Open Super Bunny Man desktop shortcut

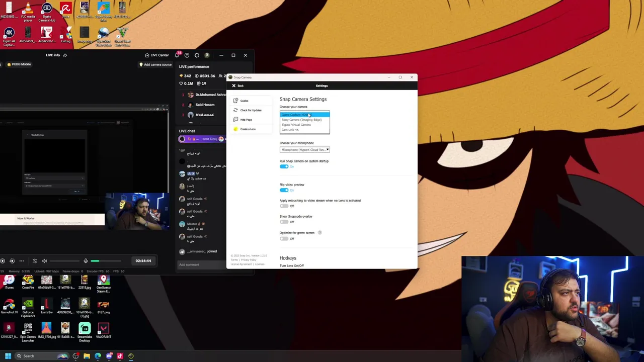pos(103,13)
